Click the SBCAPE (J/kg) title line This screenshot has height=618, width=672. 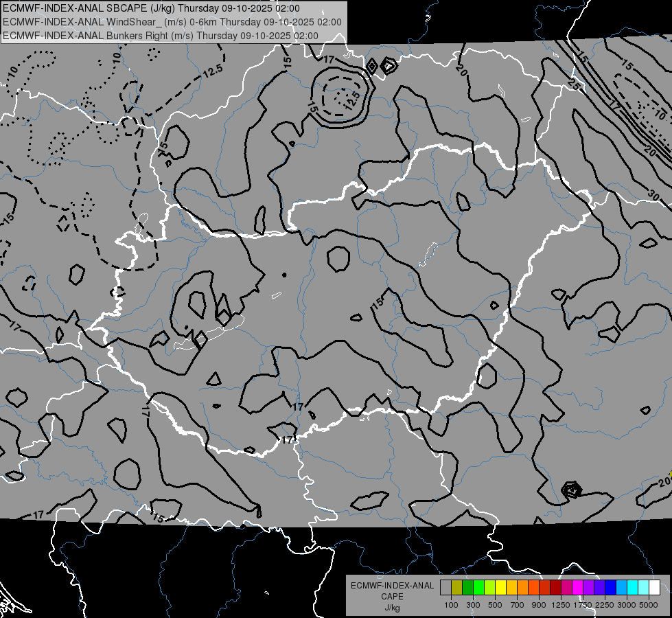pyautogui.click(x=151, y=8)
